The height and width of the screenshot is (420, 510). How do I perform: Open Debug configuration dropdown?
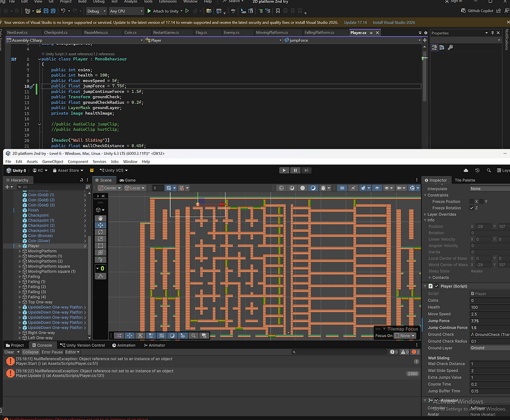pos(96,11)
